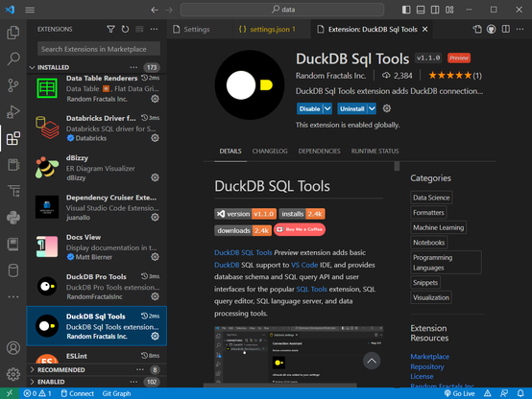The image size is (532, 399).
Task: Click the Search Extensions in Marketplace field
Action: tap(99, 49)
